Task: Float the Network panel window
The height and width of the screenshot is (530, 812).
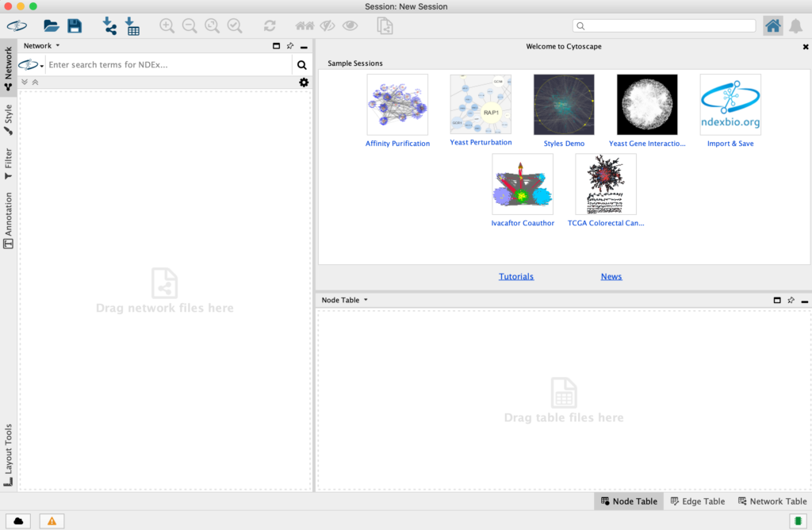Action: pos(276,46)
